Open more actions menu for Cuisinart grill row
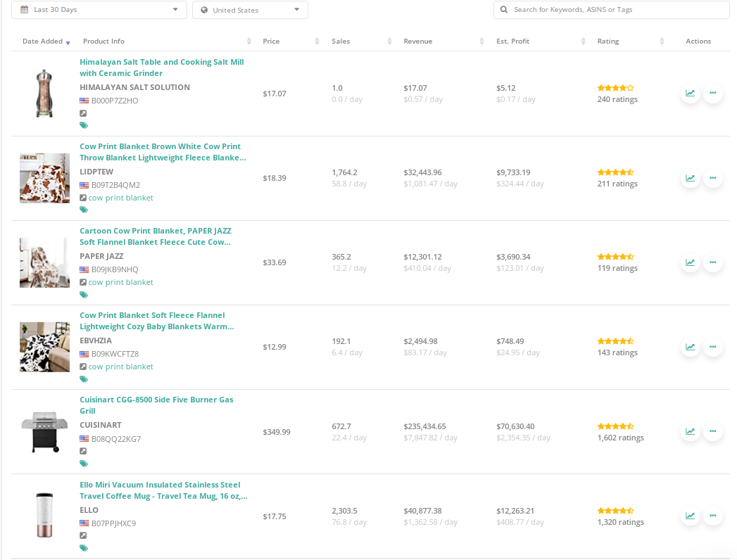737x560 pixels. (712, 431)
